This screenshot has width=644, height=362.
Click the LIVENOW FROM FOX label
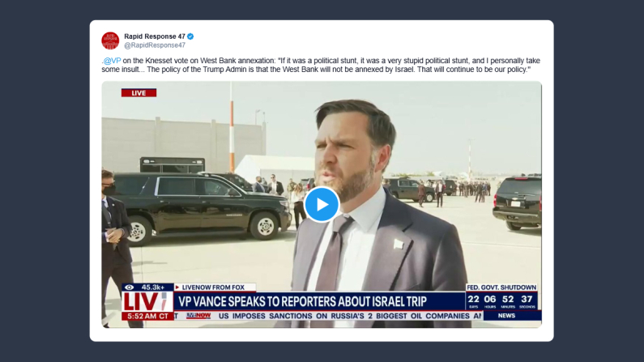pyautogui.click(x=213, y=287)
